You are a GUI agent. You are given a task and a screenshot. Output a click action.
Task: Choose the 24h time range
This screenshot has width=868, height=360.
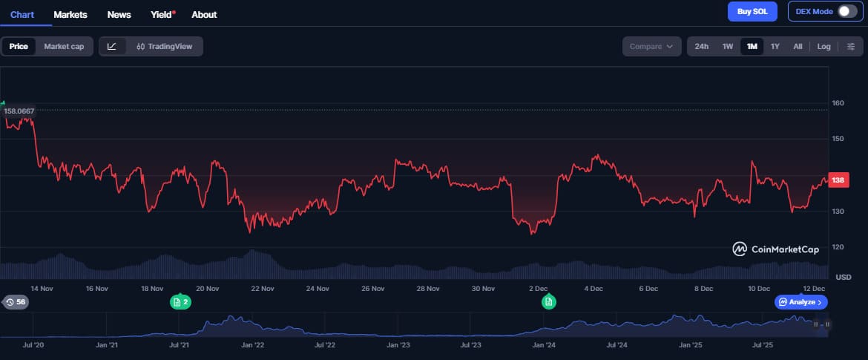[701, 46]
